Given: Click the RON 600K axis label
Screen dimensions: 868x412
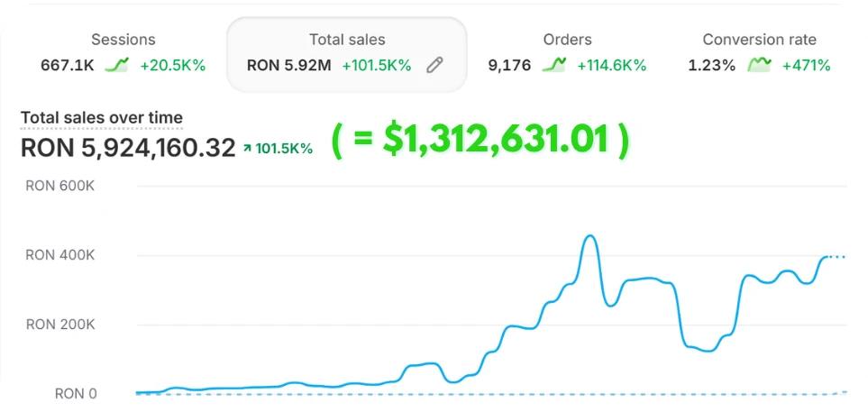Looking at the screenshot, I should pyautogui.click(x=60, y=186).
